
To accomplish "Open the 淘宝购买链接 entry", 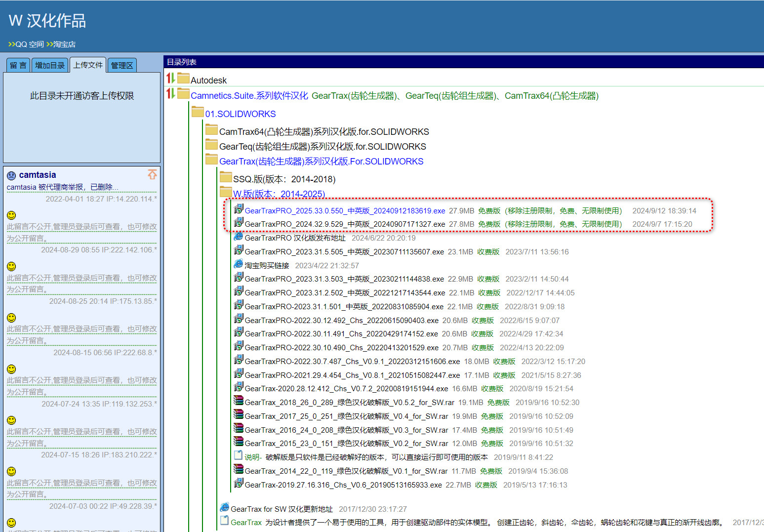I will pos(267,266).
